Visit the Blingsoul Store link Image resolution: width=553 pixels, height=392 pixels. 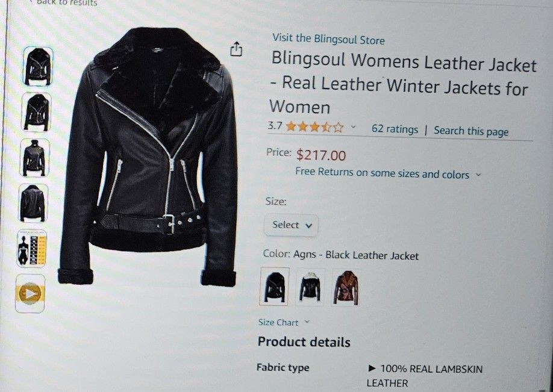click(328, 39)
